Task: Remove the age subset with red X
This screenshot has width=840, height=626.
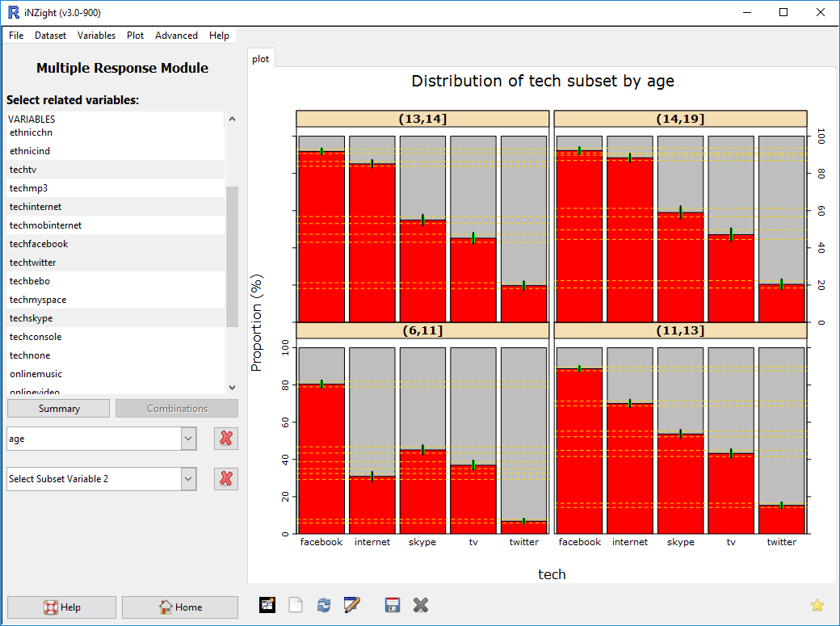Action: (226, 439)
